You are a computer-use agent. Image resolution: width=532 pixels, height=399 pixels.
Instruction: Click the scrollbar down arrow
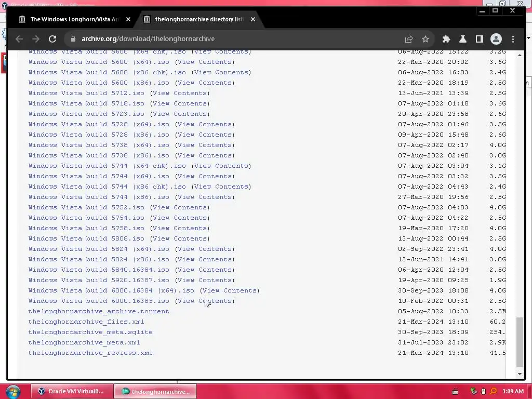point(520,374)
